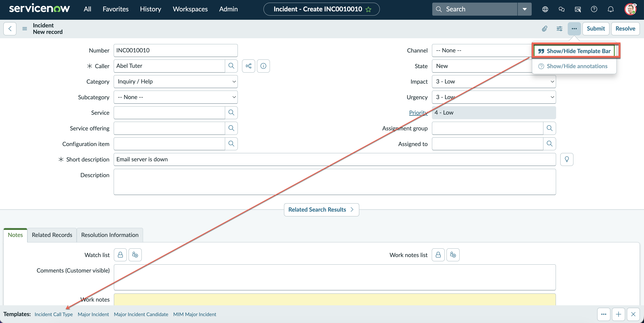The image size is (644, 323).
Task: Look up Service offering with magnifier icon
Action: click(x=231, y=128)
